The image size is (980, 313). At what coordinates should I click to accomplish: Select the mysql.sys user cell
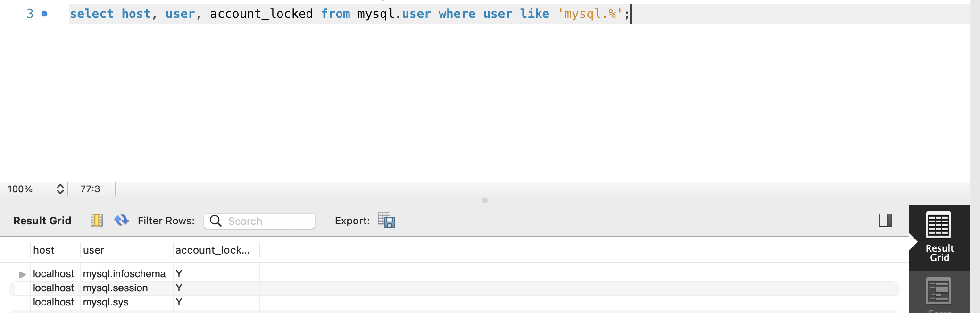tap(106, 302)
